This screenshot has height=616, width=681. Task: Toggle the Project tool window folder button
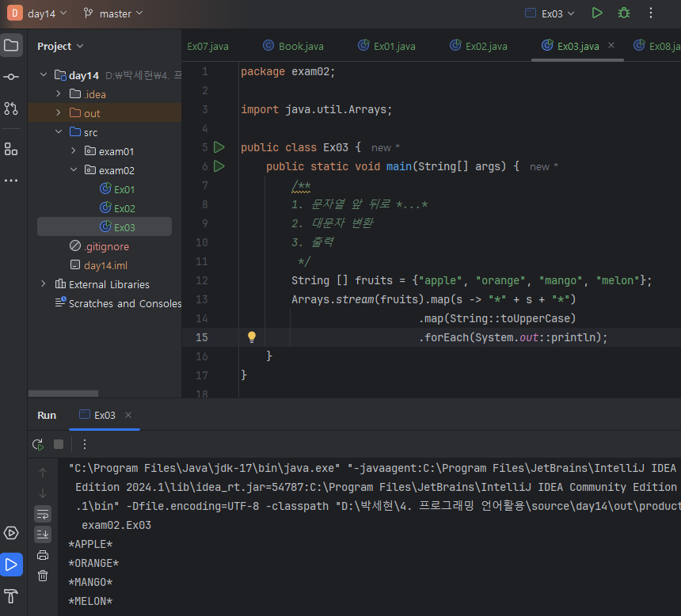click(11, 45)
